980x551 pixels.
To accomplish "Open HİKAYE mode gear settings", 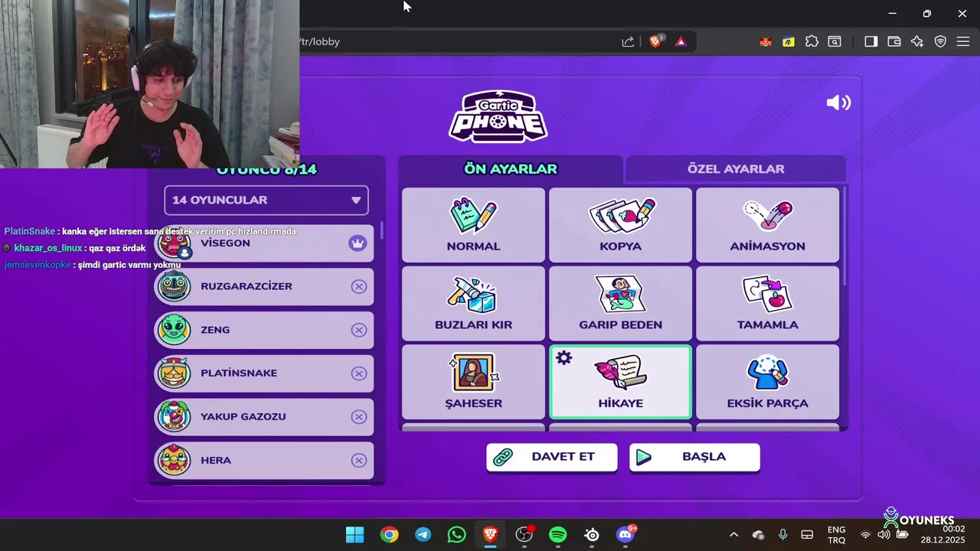I will pos(564,357).
